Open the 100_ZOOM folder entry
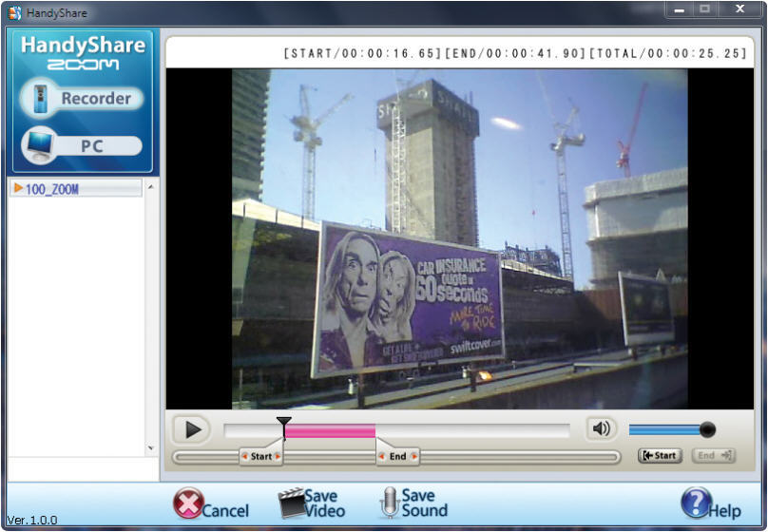The image size is (768, 532). coord(76,188)
